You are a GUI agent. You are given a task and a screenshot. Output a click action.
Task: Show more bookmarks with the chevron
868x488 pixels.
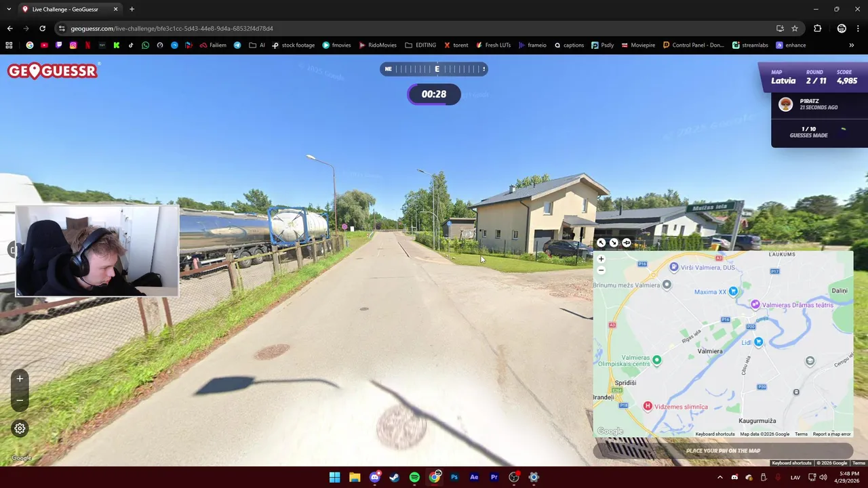pos(851,45)
